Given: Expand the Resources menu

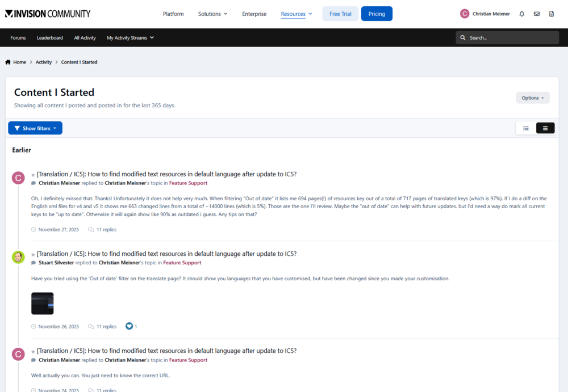Looking at the screenshot, I should tap(296, 14).
